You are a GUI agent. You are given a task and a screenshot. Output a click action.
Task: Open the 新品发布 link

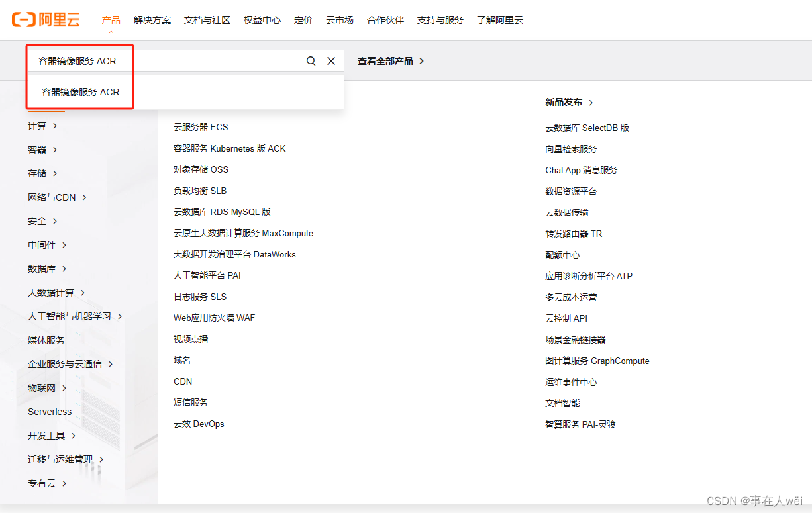pyautogui.click(x=565, y=103)
